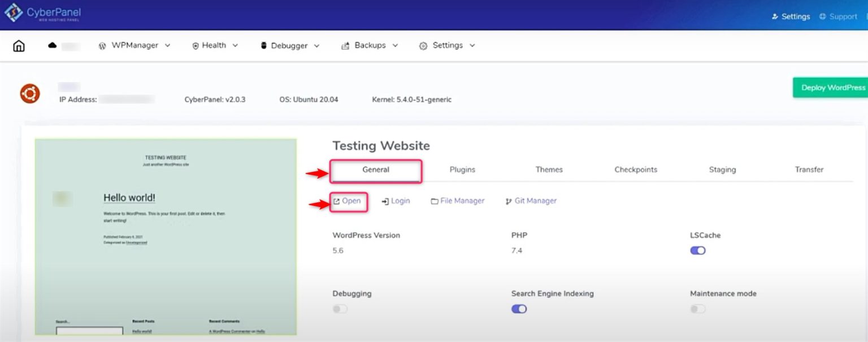The width and height of the screenshot is (868, 342).
Task: Click the Testing Website preview thumbnail
Action: (x=166, y=237)
